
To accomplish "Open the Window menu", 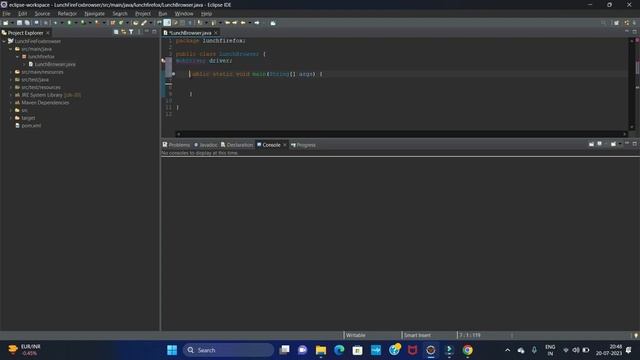I will click(x=184, y=13).
